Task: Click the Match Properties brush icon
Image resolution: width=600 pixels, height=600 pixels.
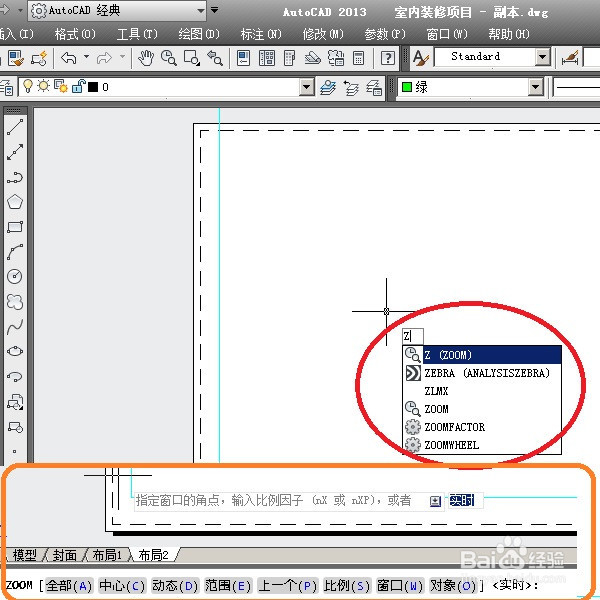Action: pyautogui.click(x=16, y=58)
